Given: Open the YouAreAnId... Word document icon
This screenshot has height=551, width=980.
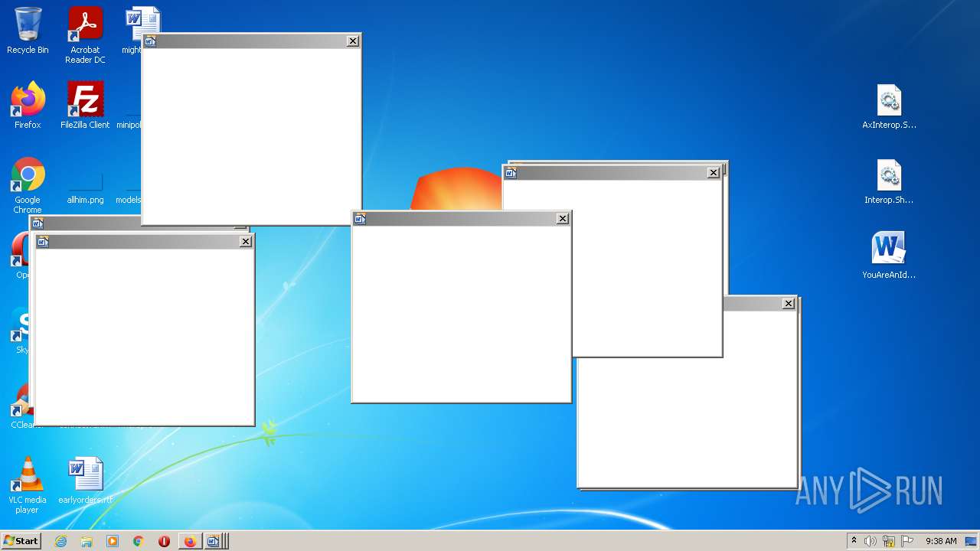Looking at the screenshot, I should (889, 256).
